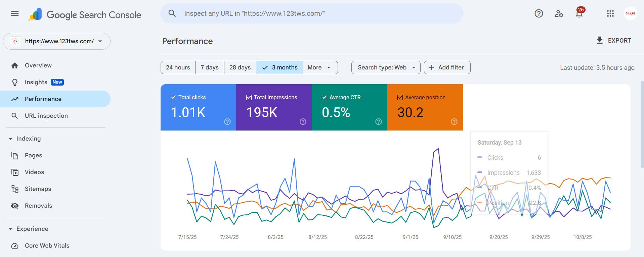The width and height of the screenshot is (644, 257).
Task: Uncheck the Total clicks checkbox
Action: point(173,98)
